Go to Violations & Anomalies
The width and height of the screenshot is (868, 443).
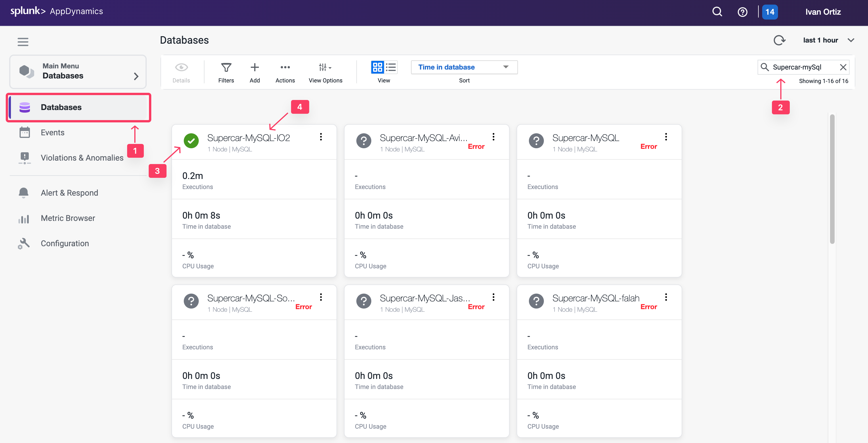(x=82, y=157)
